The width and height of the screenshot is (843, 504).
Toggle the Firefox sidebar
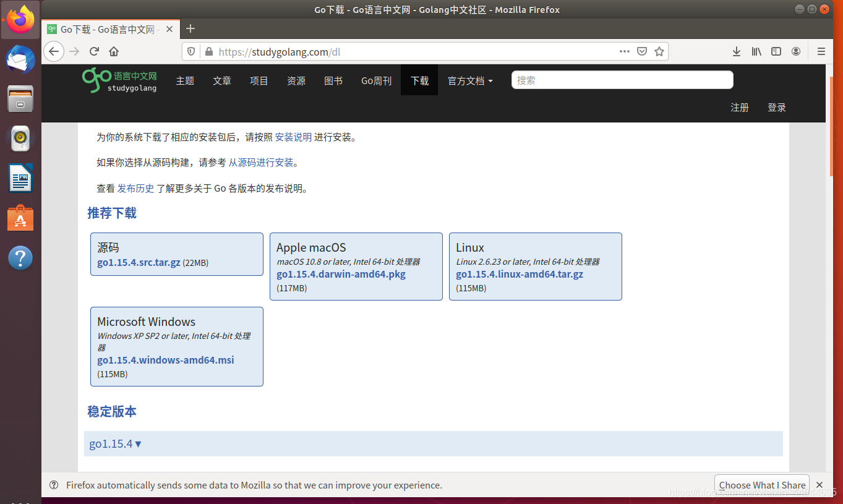pyautogui.click(x=776, y=51)
